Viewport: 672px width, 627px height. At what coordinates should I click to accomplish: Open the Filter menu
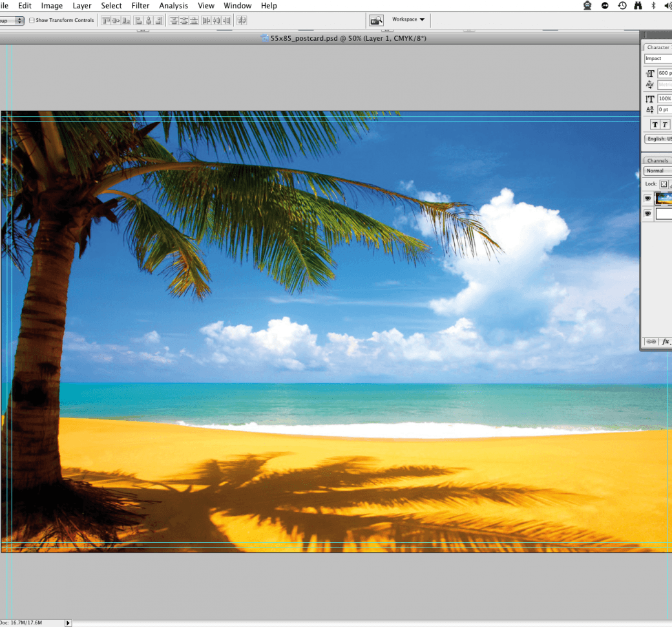point(140,6)
